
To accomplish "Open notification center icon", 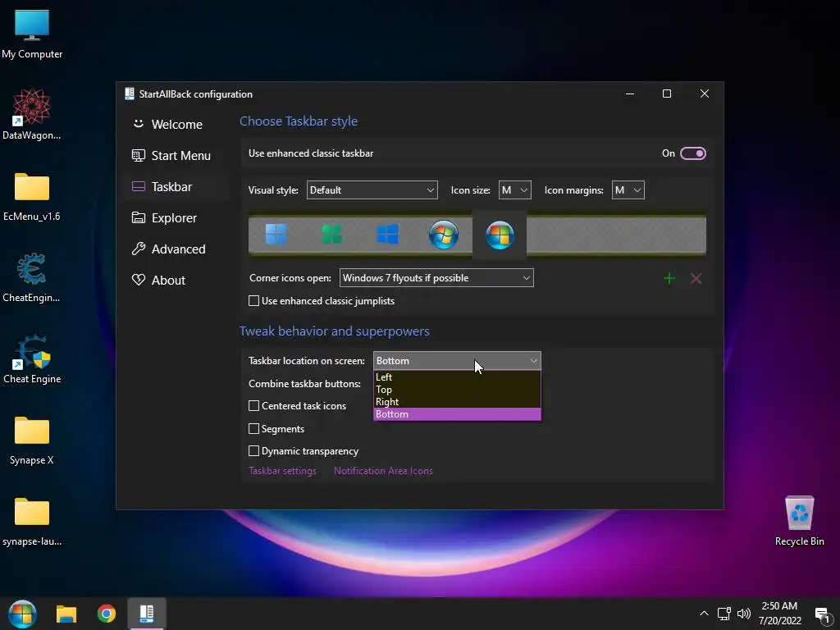I will coord(822,614).
